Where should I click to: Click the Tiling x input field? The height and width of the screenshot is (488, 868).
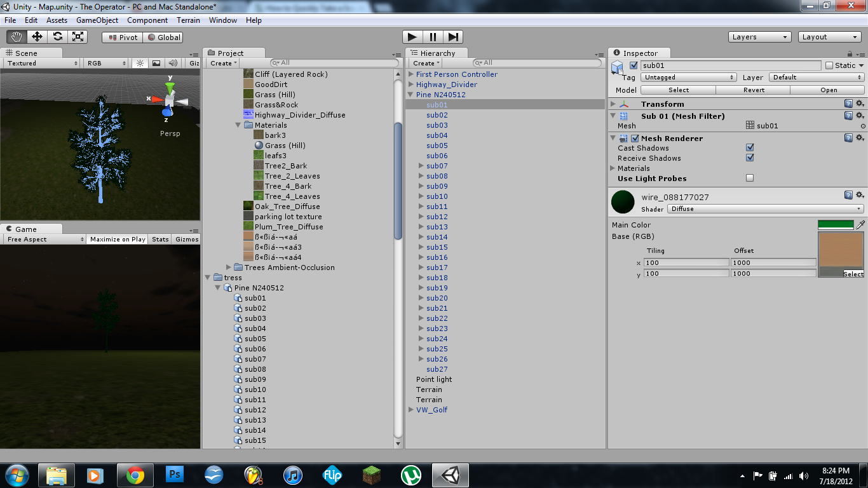686,262
